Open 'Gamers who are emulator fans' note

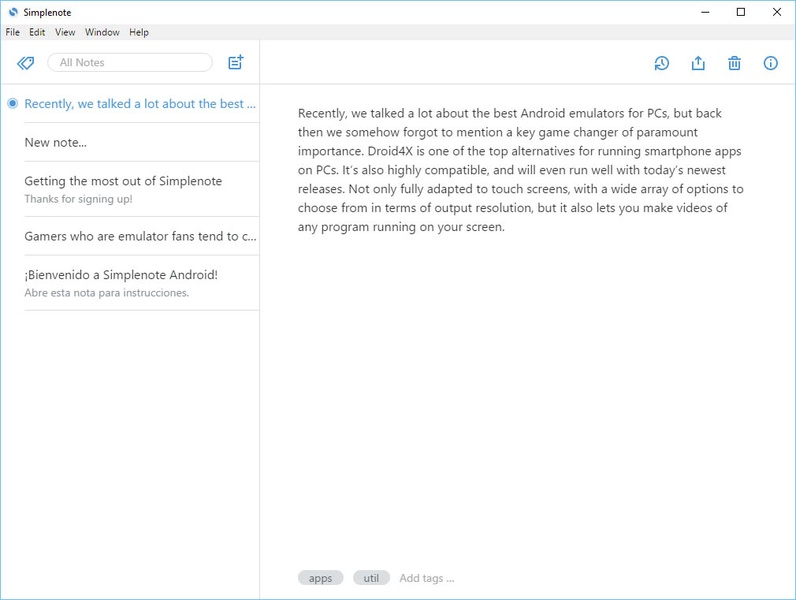(x=142, y=236)
